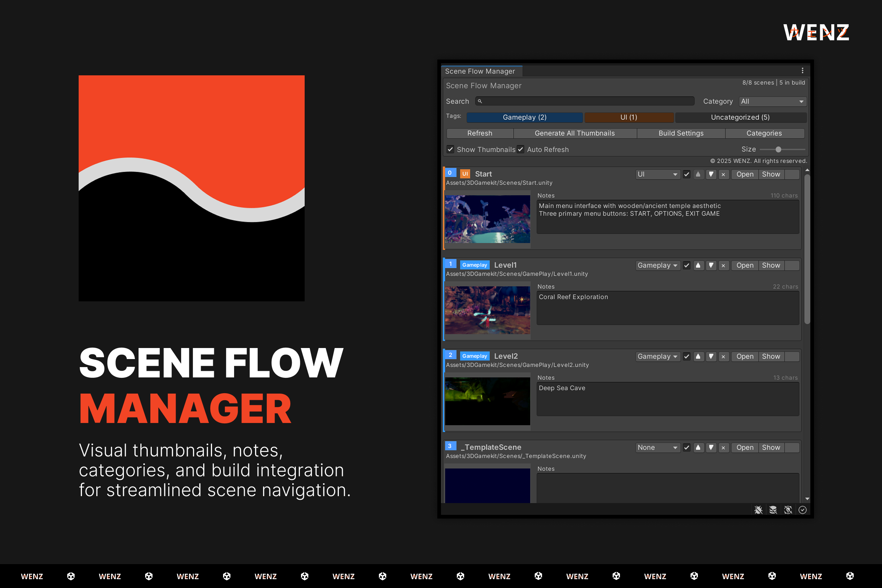The height and width of the screenshot is (588, 882).
Task: Click the Level1 scene thumbnail
Action: pyautogui.click(x=488, y=310)
